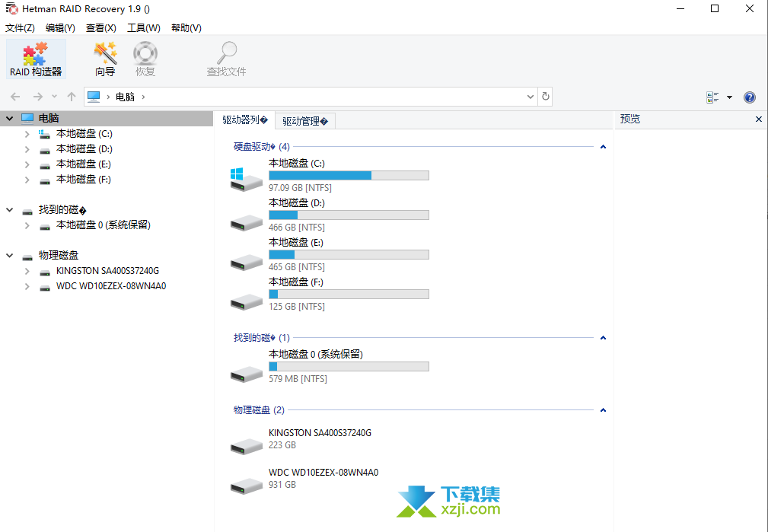Viewport: 768px width, 532px height.
Task: Refresh the address bar location
Action: (545, 97)
